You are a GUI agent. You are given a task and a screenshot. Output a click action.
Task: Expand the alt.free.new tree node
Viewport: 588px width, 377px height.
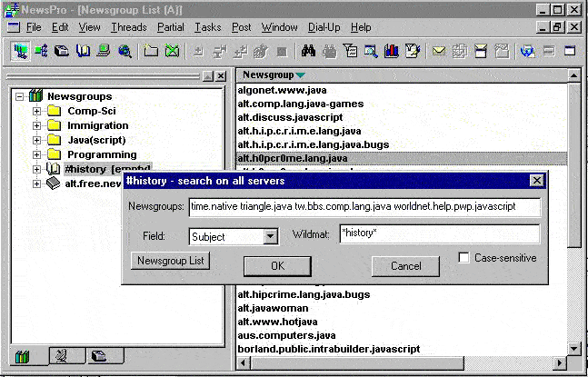click(36, 184)
